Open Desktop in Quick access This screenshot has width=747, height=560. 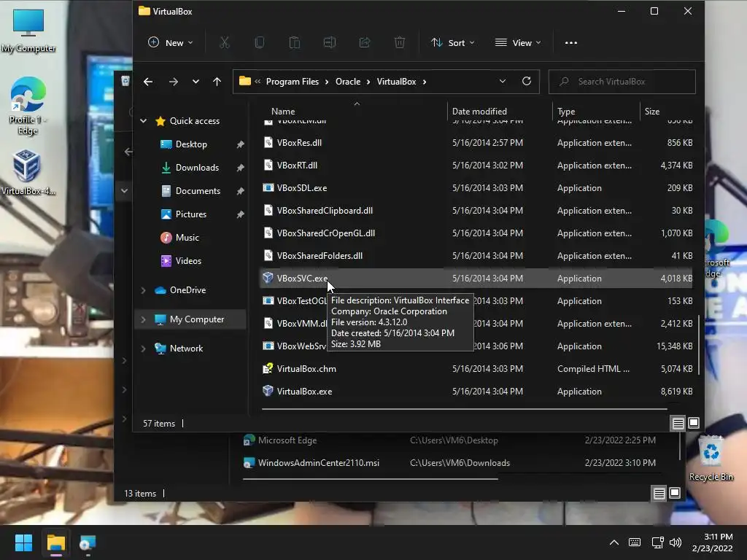click(x=191, y=144)
